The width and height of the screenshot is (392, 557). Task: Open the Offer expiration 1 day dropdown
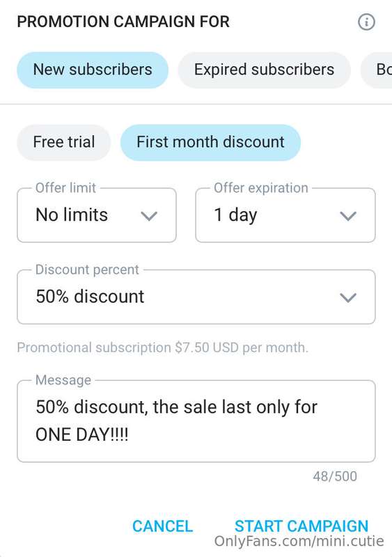(x=285, y=215)
